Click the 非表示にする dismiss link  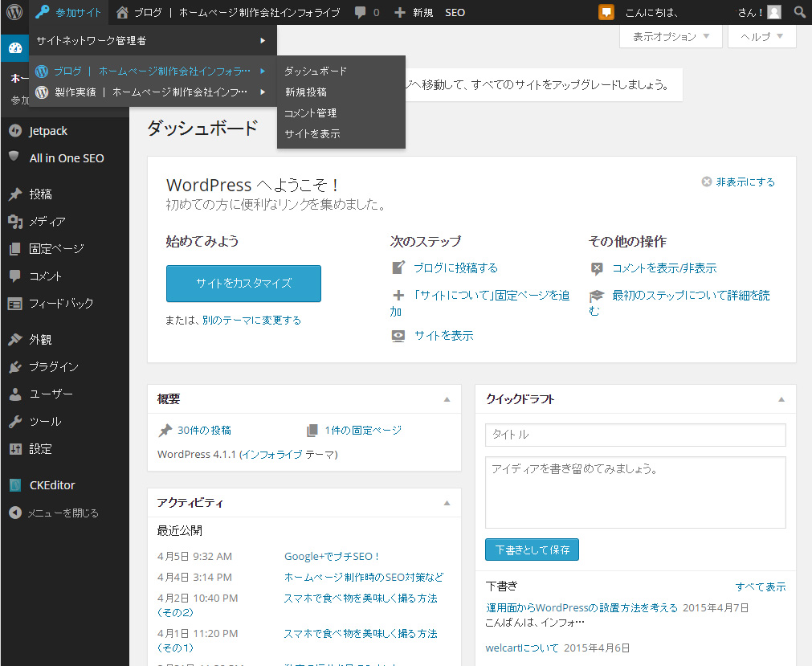[x=745, y=182]
